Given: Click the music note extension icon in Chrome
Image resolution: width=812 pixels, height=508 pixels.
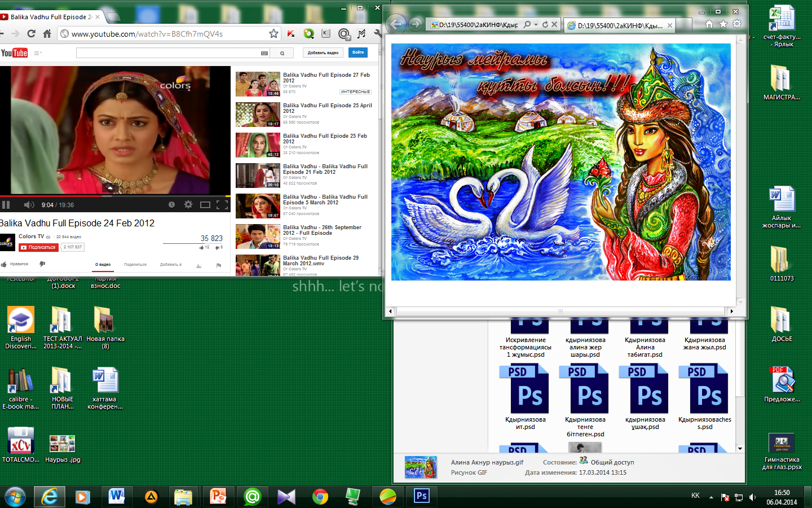Looking at the screenshot, I should click(361, 34).
